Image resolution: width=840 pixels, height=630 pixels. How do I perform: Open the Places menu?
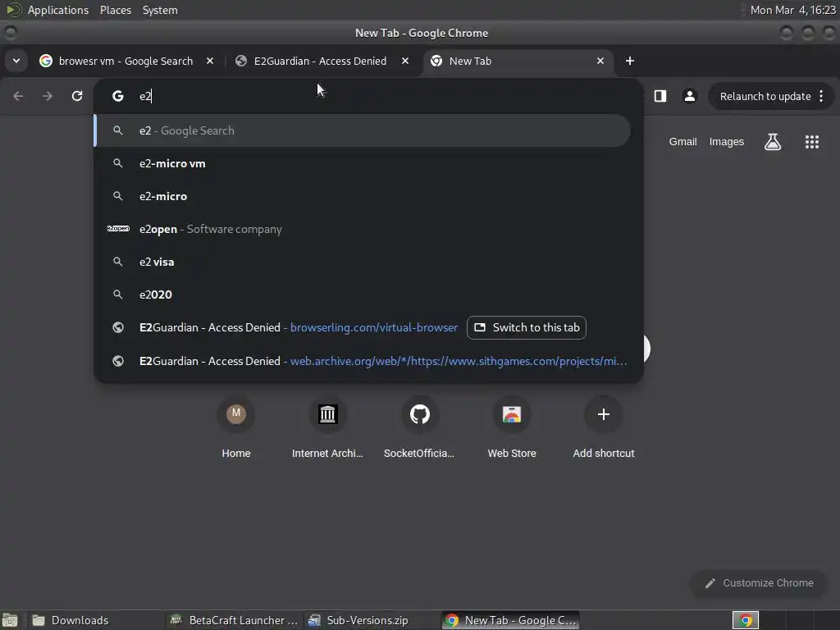[115, 10]
